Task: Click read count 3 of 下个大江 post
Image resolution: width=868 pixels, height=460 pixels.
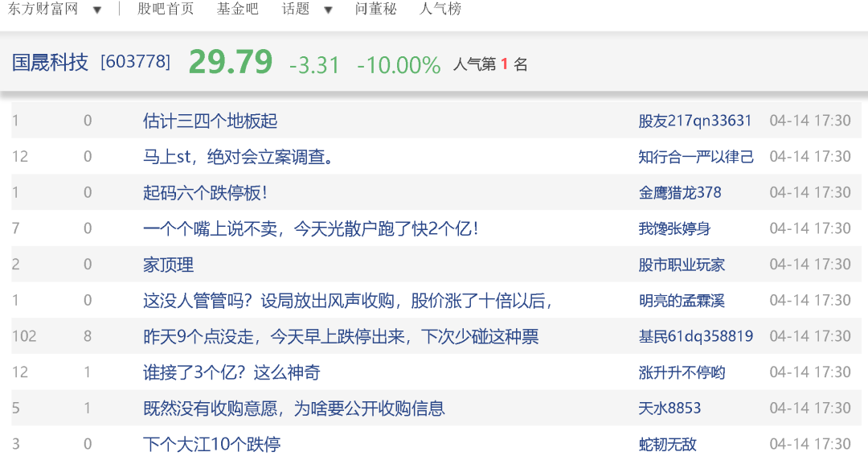Action: 15,444
